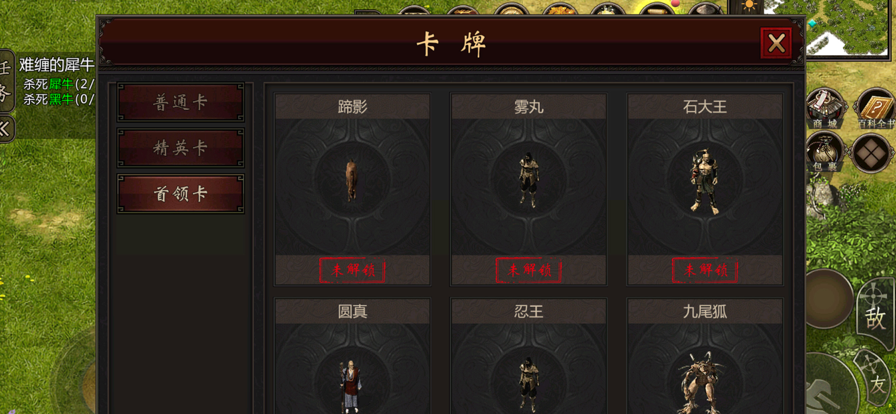The image size is (896, 414).
Task: Click 未解锁 stamp under 石大王
Action: 705,270
